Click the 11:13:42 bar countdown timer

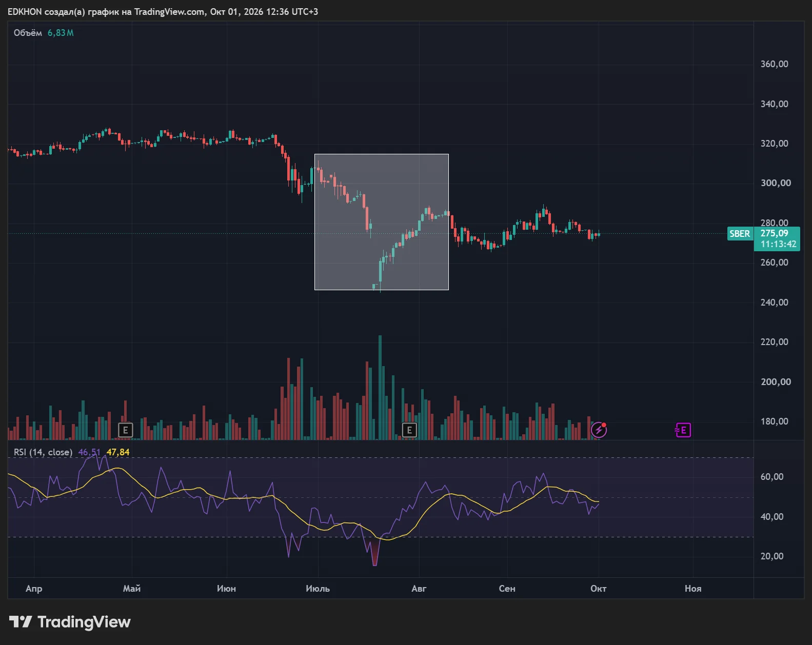tap(778, 245)
